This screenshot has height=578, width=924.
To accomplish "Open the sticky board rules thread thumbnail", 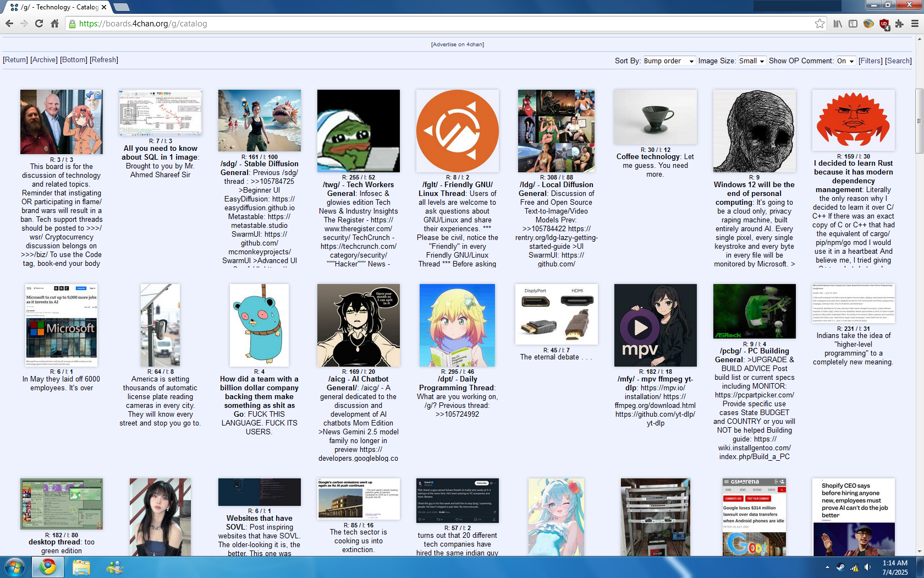I will point(62,122).
